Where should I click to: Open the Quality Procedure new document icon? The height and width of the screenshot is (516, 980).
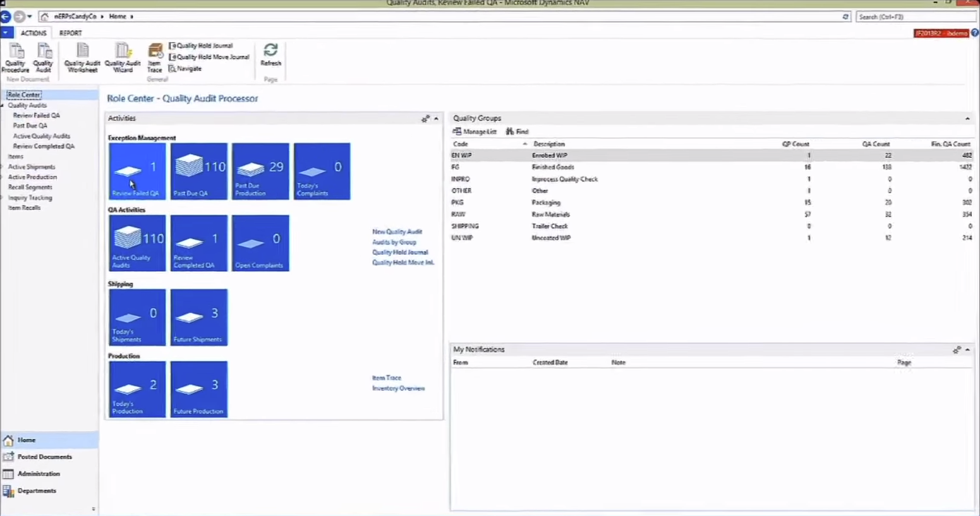(15, 57)
